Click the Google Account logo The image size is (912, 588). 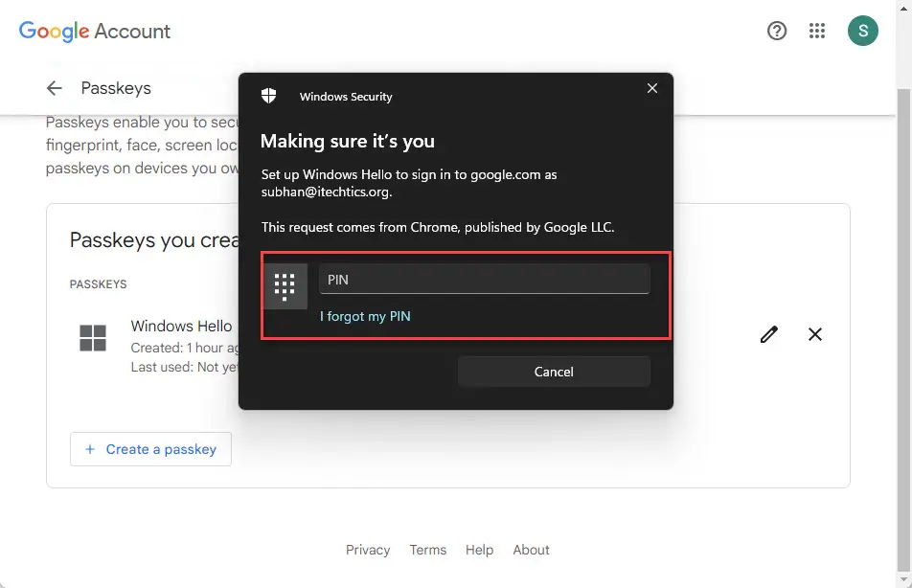(94, 31)
